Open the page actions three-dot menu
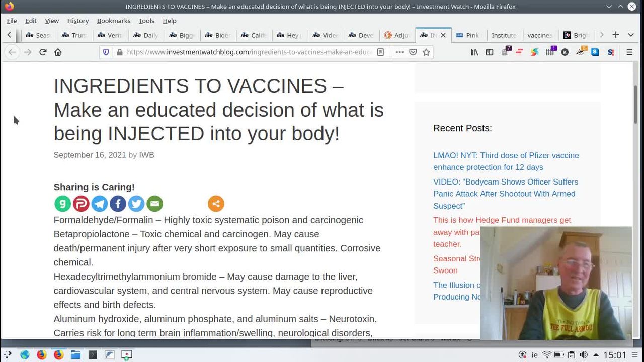Image resolution: width=644 pixels, height=362 pixels. point(399,52)
